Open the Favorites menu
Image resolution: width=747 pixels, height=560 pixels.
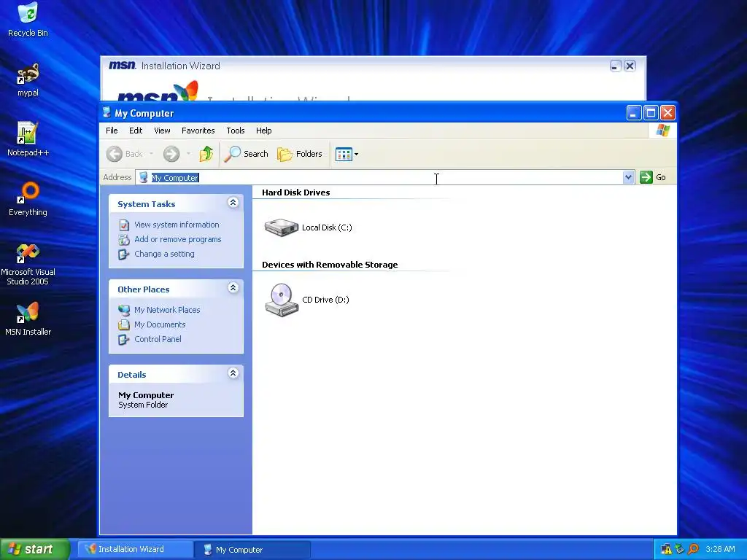198,131
